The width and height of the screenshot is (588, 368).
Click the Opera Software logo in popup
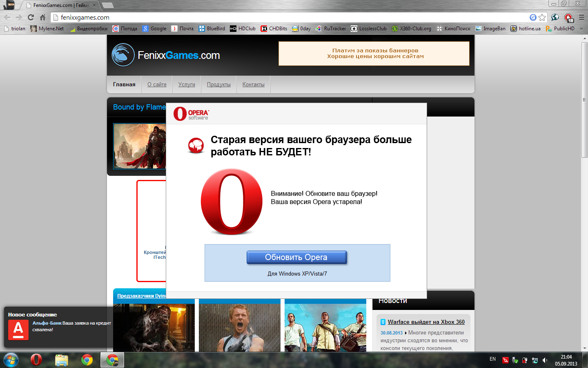[191, 114]
